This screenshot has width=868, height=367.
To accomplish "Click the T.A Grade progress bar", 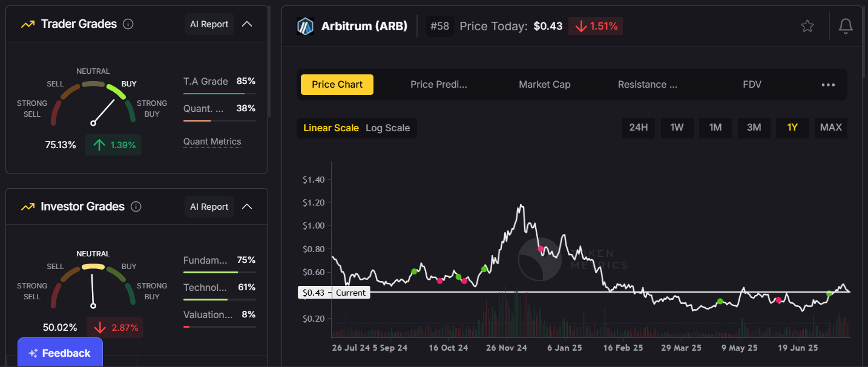I will 219,94.
